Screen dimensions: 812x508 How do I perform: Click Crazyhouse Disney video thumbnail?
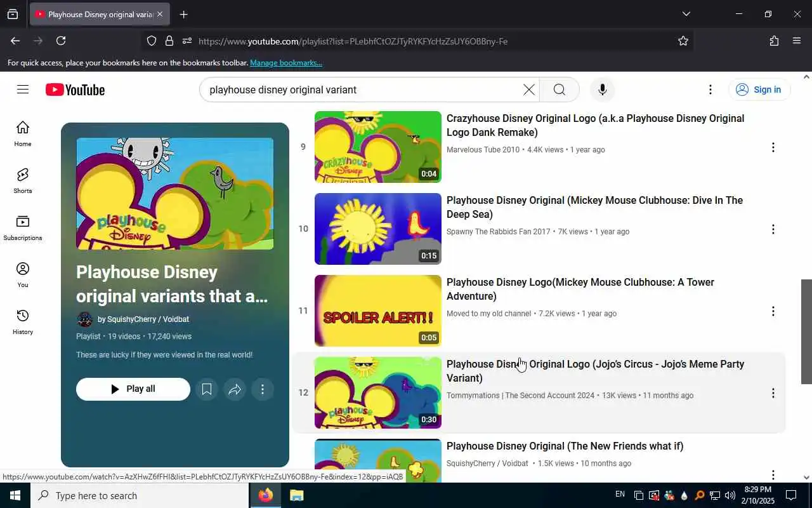[x=378, y=147]
